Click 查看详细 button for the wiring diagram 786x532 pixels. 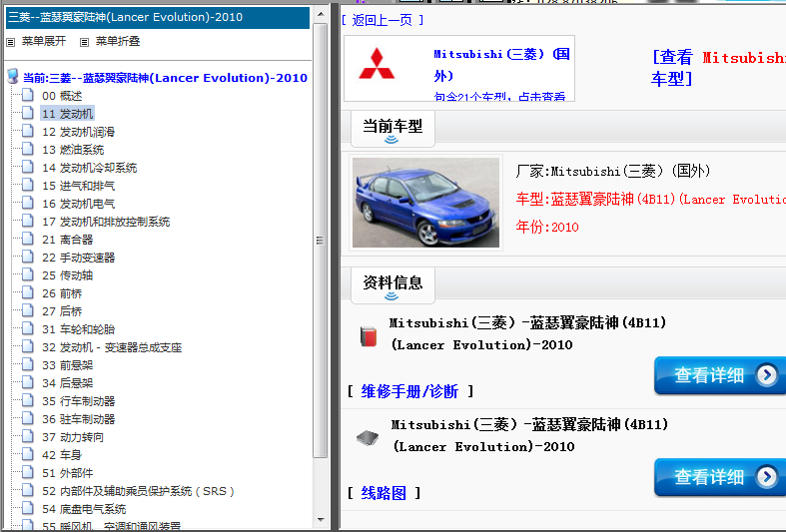pos(720,477)
